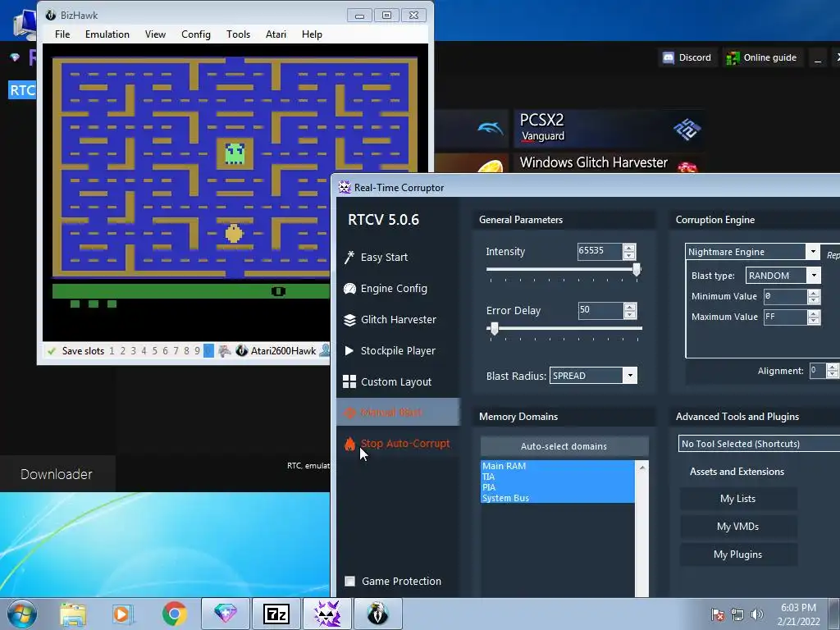Click the Manual Blast target icon
Viewport: 840px width, 630px height.
[x=349, y=413]
